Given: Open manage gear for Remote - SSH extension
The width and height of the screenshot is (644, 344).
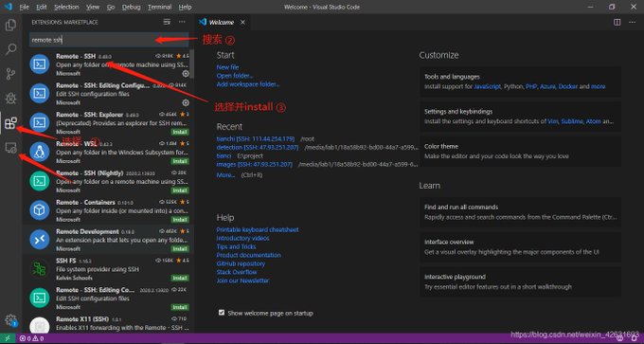Looking at the screenshot, I should (186, 74).
